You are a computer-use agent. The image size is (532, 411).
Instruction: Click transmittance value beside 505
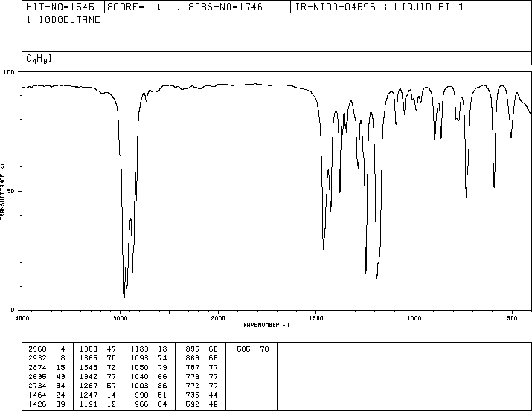tap(265, 349)
